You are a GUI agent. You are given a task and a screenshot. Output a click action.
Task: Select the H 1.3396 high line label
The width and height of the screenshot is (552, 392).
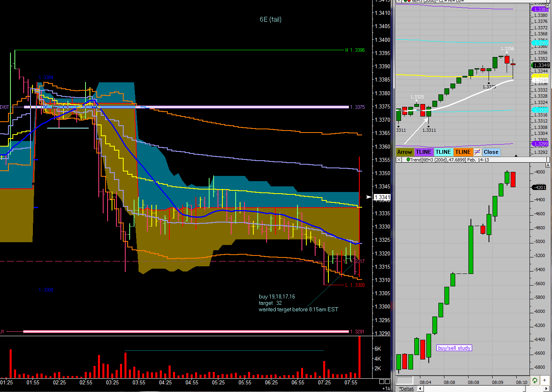(355, 50)
